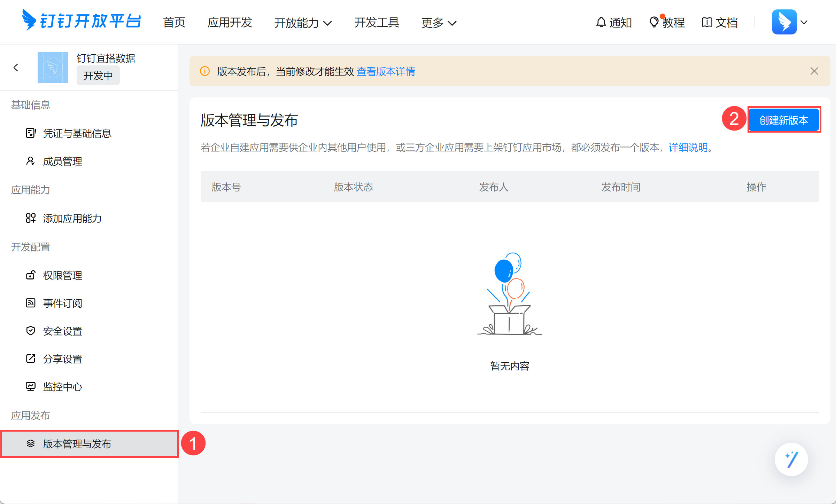Click the 钉钉宜搭数据 app thumbnail icon

53,68
